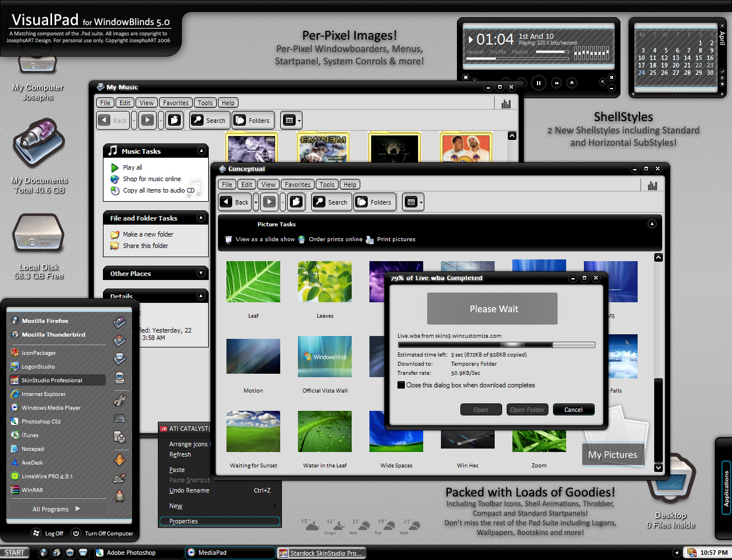Collapse the File and Folder Tasks panel
The height and width of the screenshot is (560, 732).
201,218
